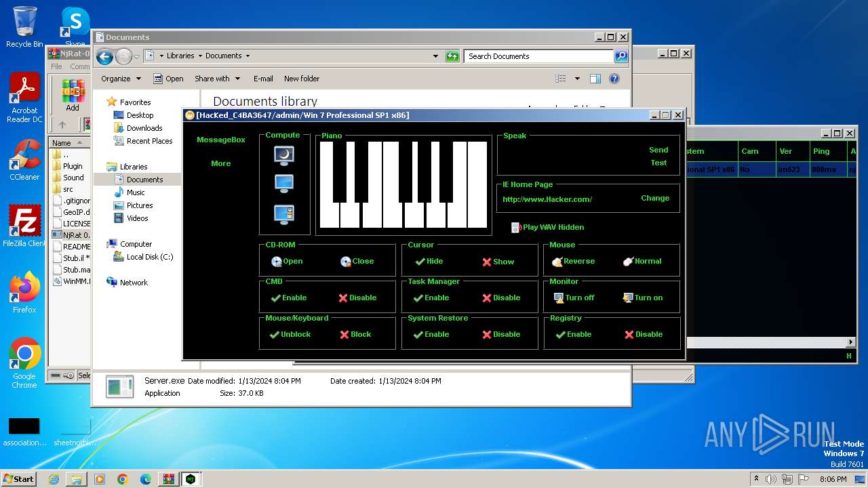Open the Share with menu
This screenshot has width=868, height=488.
217,79
